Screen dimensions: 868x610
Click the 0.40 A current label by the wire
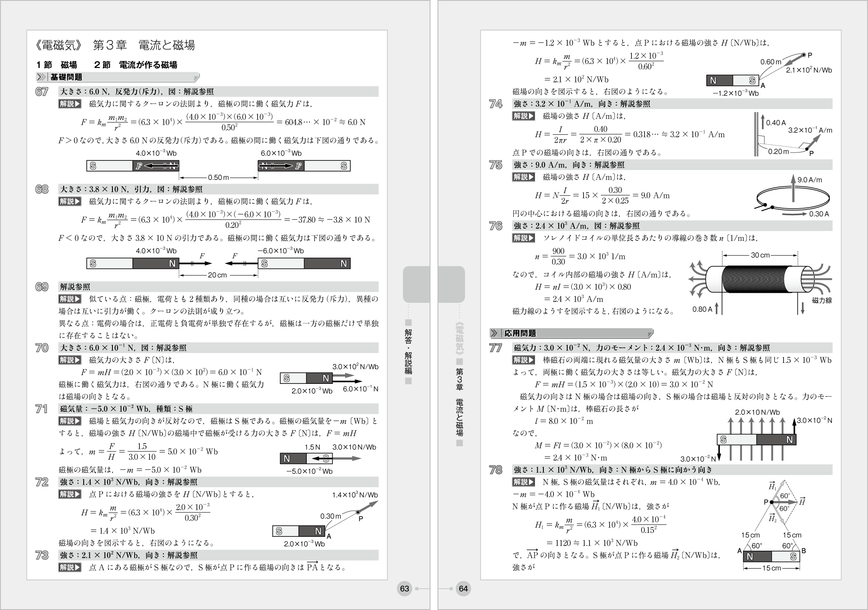point(776,123)
